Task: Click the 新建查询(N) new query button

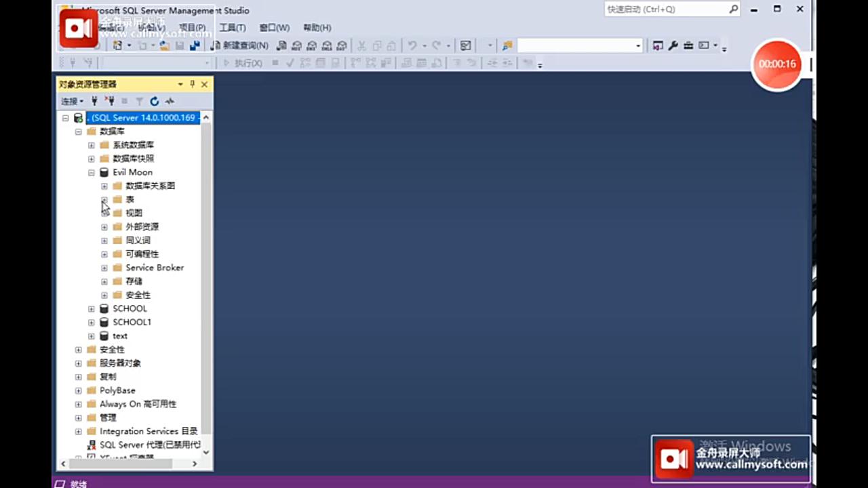Action: click(x=239, y=45)
